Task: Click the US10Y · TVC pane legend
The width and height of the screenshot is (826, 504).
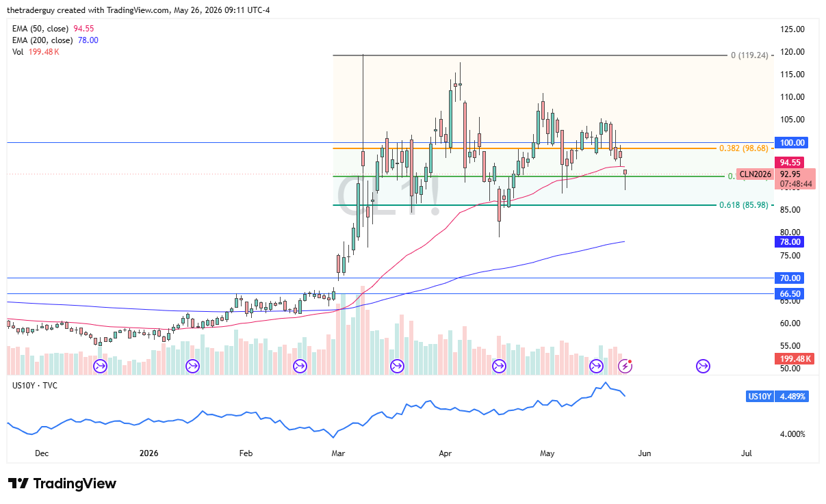Action: pos(35,386)
